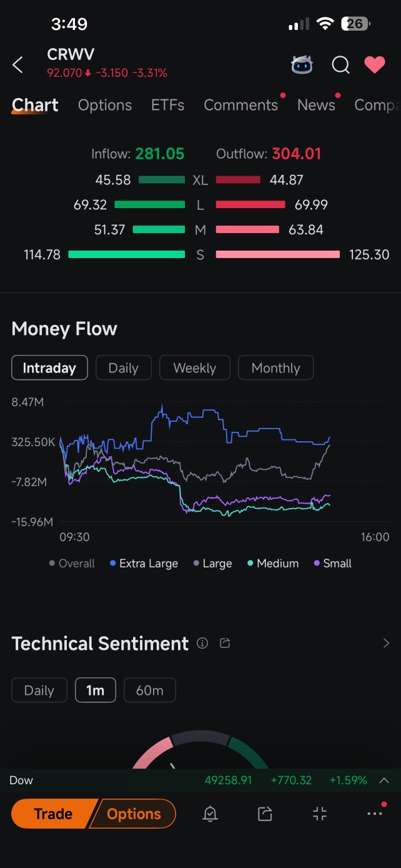This screenshot has width=401, height=868.
Task: Toggle the Medium legend series
Action: (273, 563)
